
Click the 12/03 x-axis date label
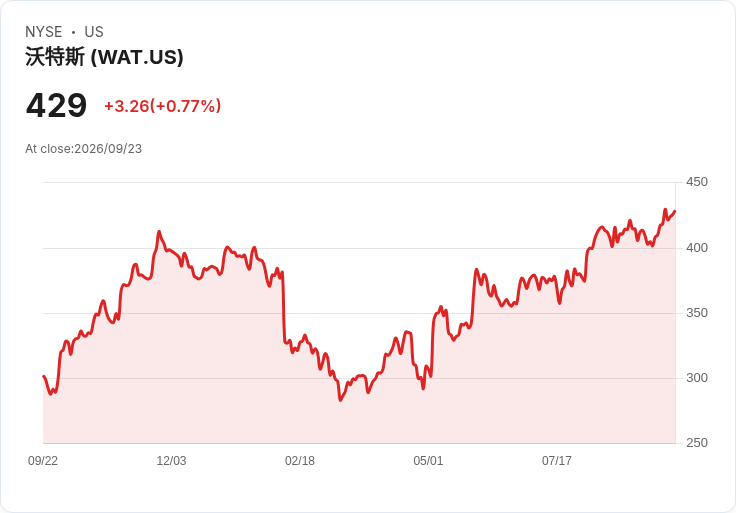tap(171, 461)
